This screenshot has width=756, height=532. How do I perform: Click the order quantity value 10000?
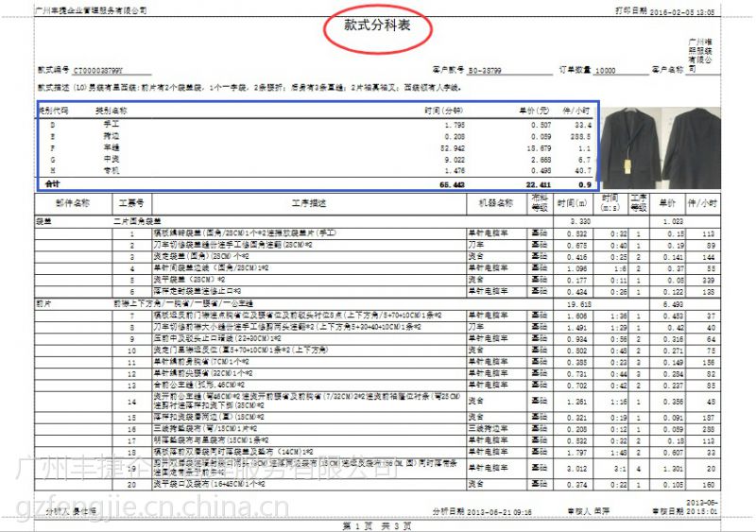click(605, 71)
